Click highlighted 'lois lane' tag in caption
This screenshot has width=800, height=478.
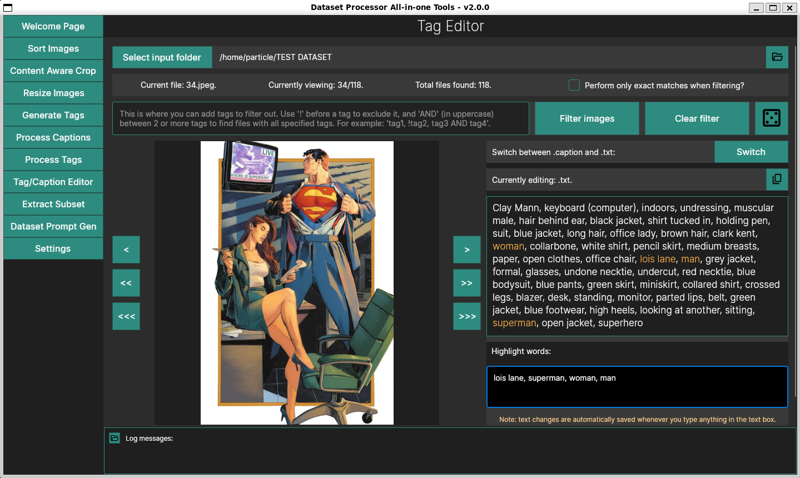pyautogui.click(x=657, y=259)
